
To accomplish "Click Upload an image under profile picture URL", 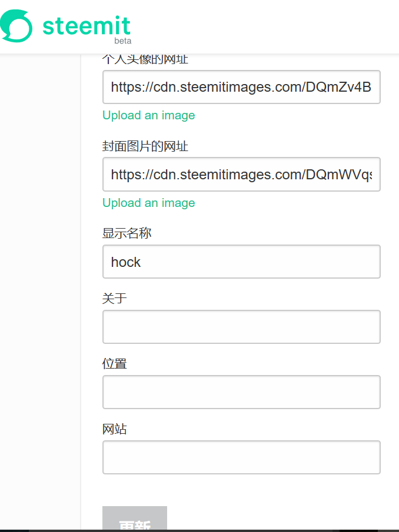I will click(x=148, y=115).
